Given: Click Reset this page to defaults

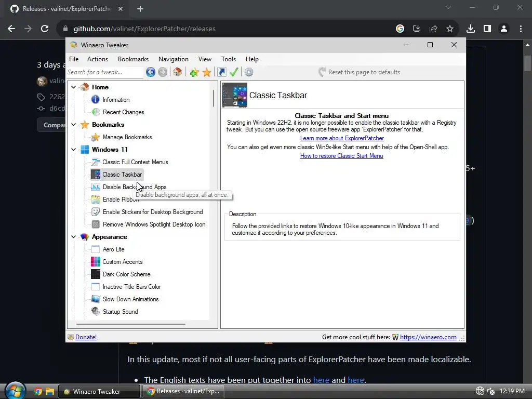Looking at the screenshot, I should (359, 72).
